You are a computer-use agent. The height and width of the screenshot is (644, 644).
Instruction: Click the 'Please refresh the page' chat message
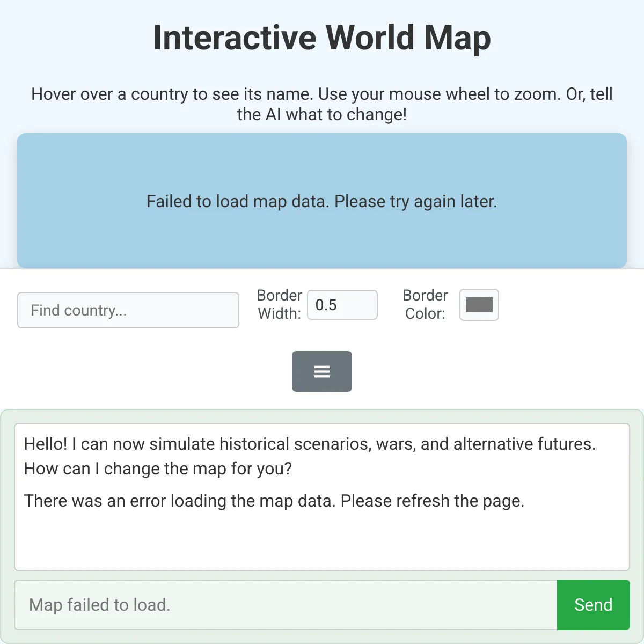pos(432,501)
